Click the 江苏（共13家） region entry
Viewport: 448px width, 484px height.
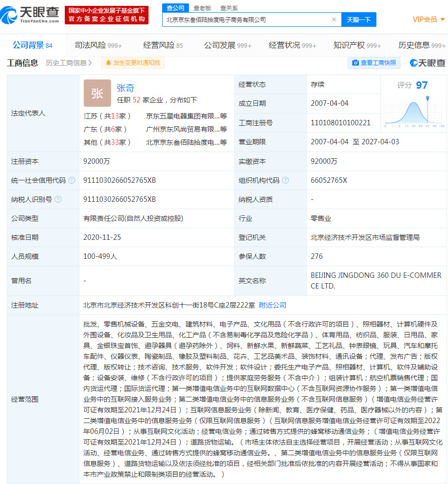(x=107, y=116)
